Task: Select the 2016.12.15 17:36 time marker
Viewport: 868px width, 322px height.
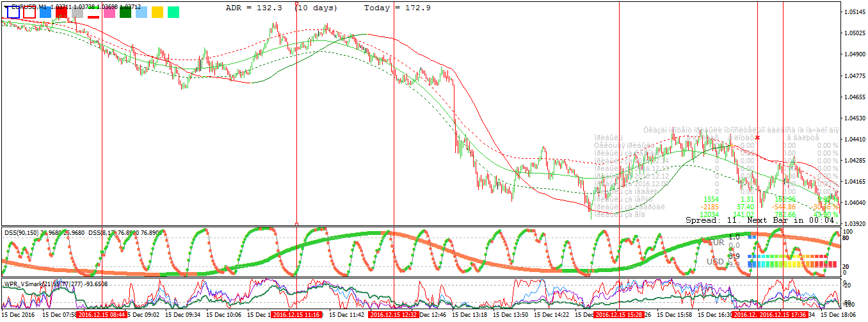Action: point(782,315)
